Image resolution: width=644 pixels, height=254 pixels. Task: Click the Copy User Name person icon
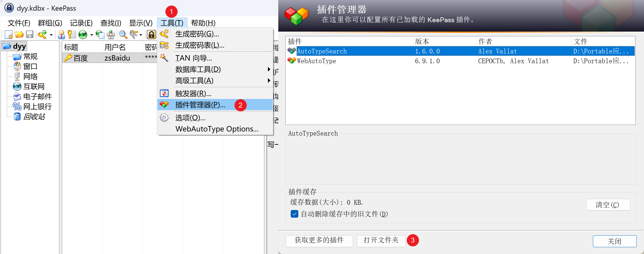(61, 35)
